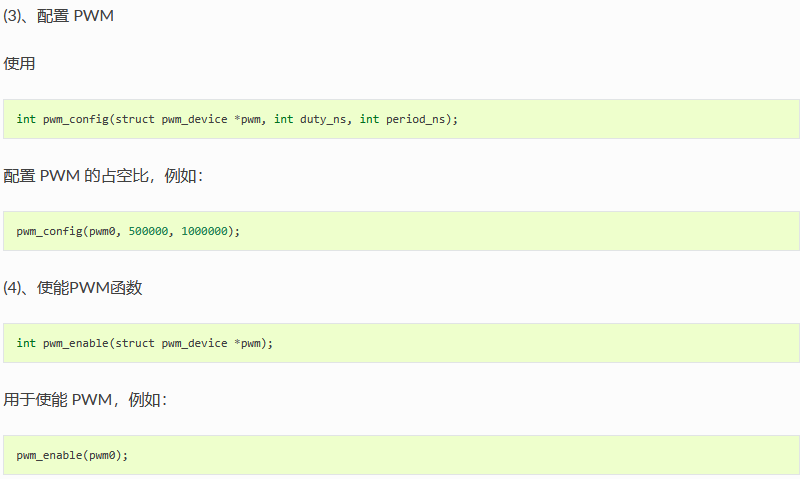Screen dimensions: 800x479
Task: Click the value 1000000 in the example code
Action: point(204,231)
